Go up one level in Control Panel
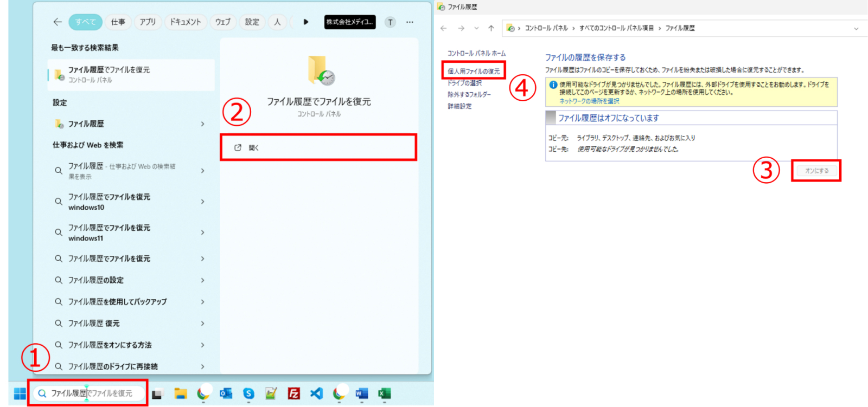 [x=491, y=28]
